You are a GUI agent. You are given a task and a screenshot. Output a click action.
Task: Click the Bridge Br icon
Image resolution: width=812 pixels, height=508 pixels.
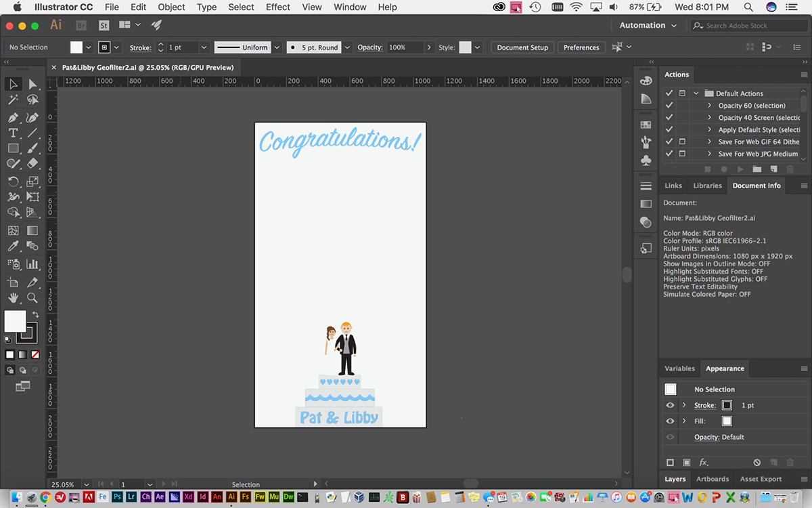(81, 25)
